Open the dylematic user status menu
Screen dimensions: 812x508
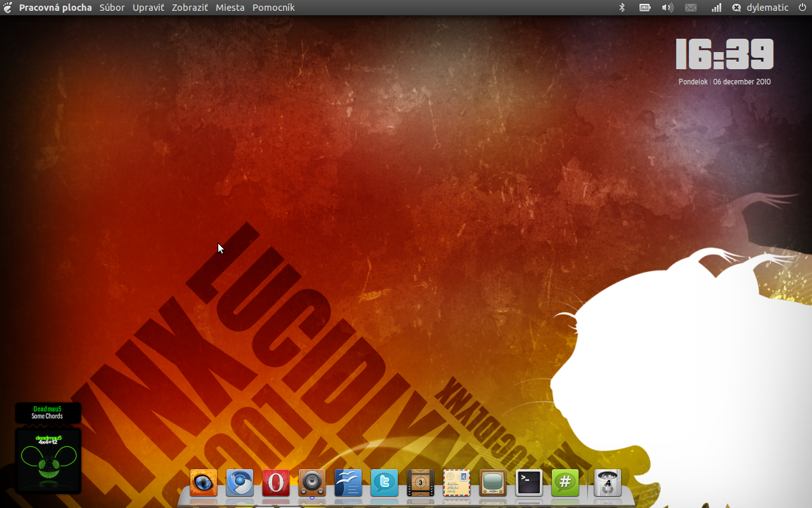pyautogui.click(x=760, y=8)
